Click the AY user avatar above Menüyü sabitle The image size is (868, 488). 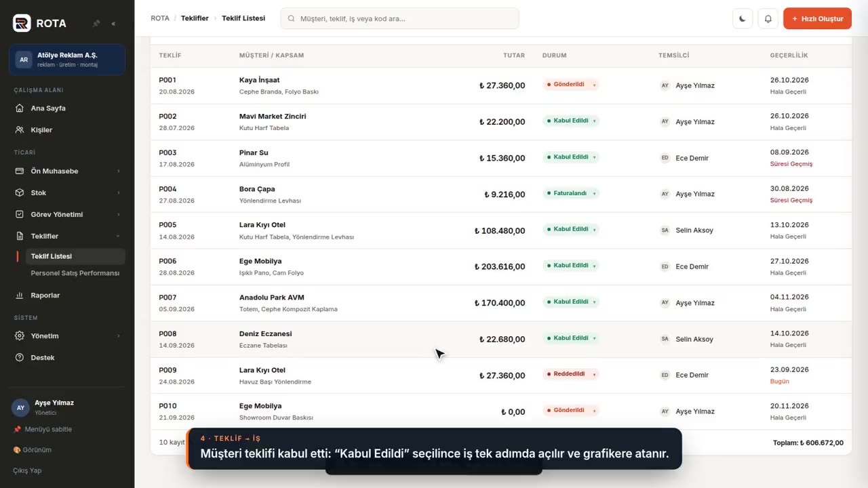[20, 407]
